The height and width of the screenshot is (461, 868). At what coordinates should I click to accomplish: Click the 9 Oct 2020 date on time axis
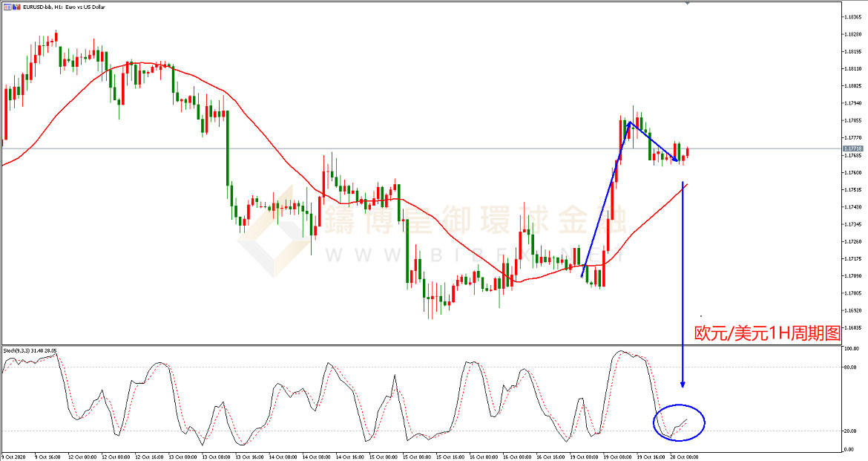coord(15,457)
